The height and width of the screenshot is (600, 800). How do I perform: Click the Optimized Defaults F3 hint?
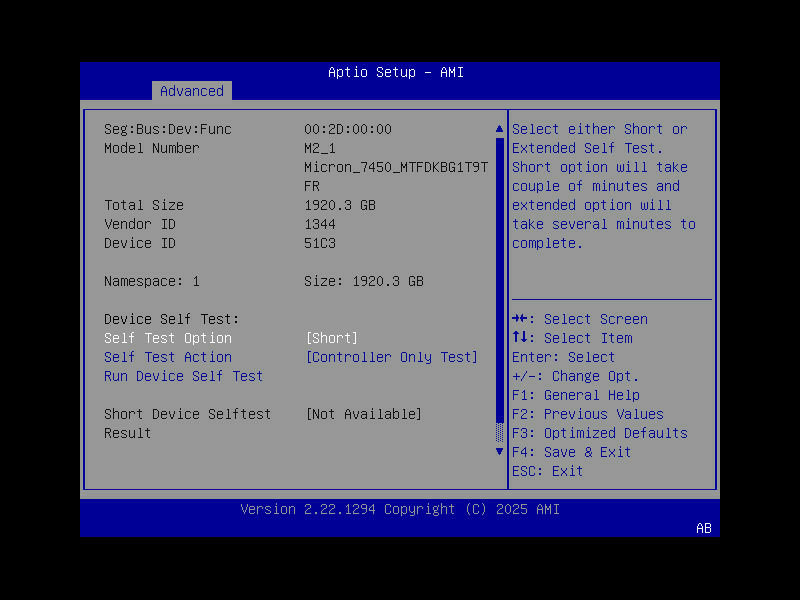pyautogui.click(x=600, y=433)
